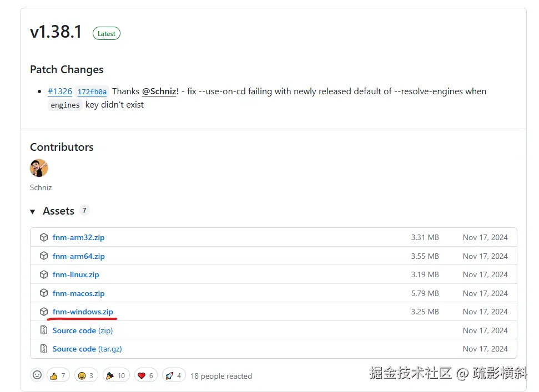Screen dimensions: 539x392
Task: Open the add reaction smiley icon
Action: (37, 375)
